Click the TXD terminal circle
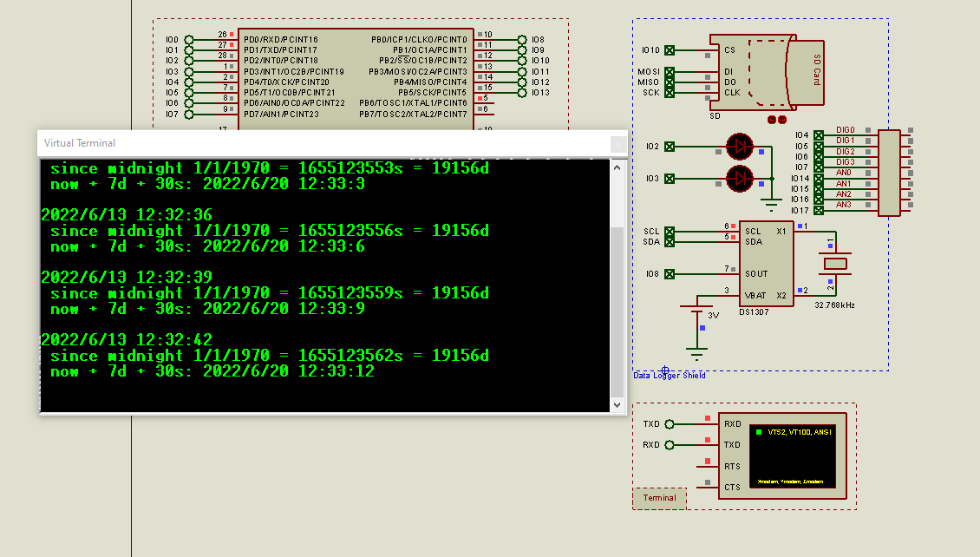The height and width of the screenshot is (557, 980). [x=670, y=424]
